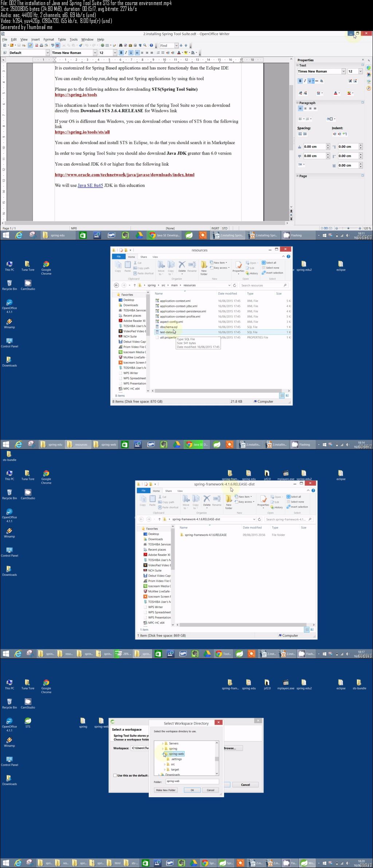The height and width of the screenshot is (868, 373).
Task: Open the Tools menu in OpenOffice Writer
Action: click(x=74, y=39)
